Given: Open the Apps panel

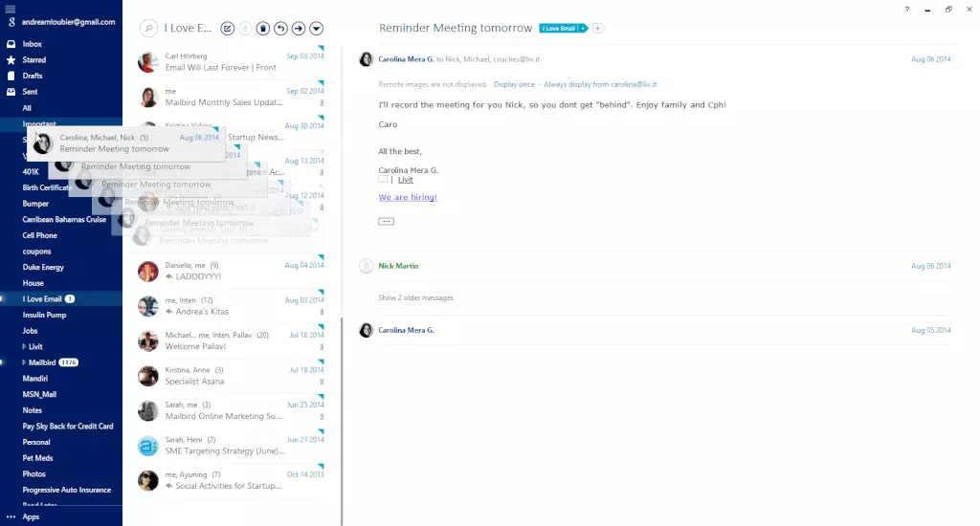Looking at the screenshot, I should tap(31, 516).
